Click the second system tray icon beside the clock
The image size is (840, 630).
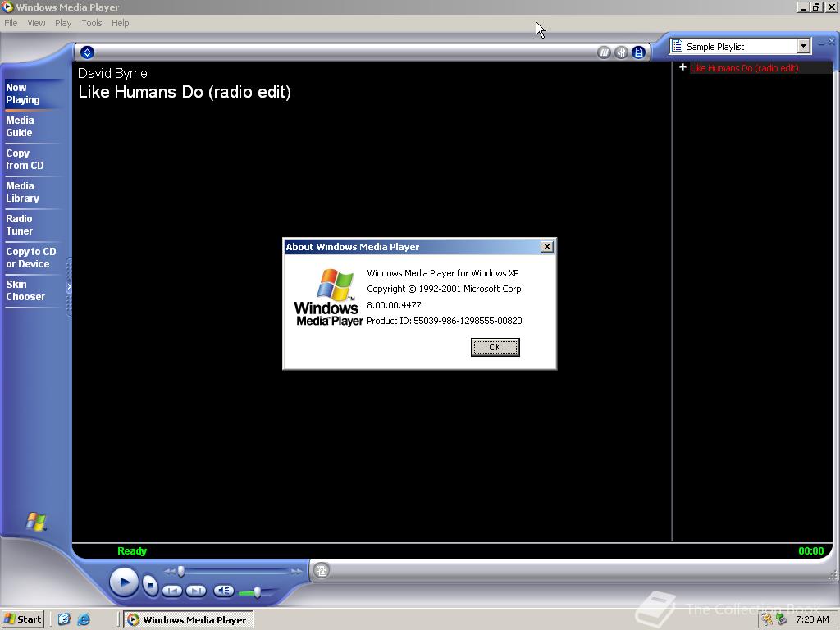click(x=782, y=620)
